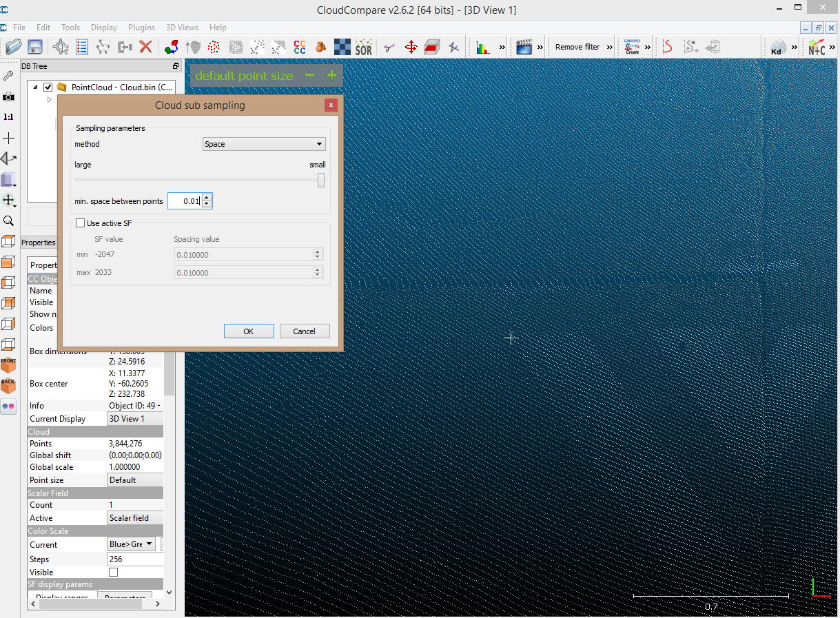This screenshot has height=618, width=840.
Task: Click the large-to-small sampling slider handle
Action: click(321, 180)
